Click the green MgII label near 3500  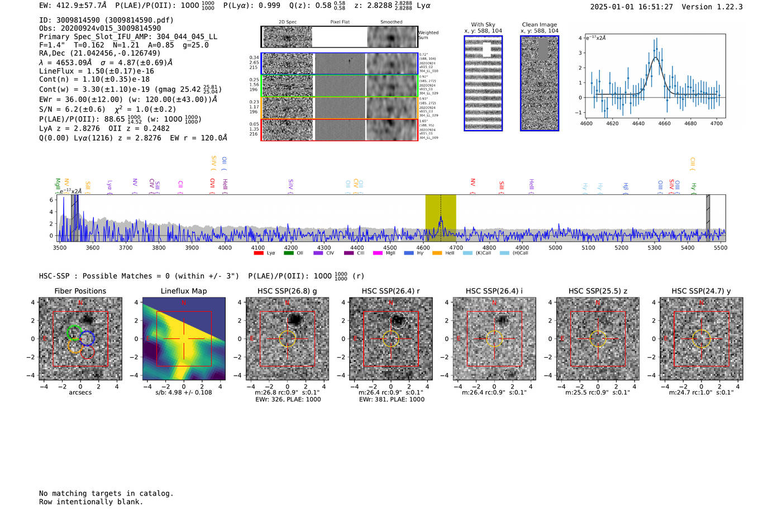tap(58, 186)
